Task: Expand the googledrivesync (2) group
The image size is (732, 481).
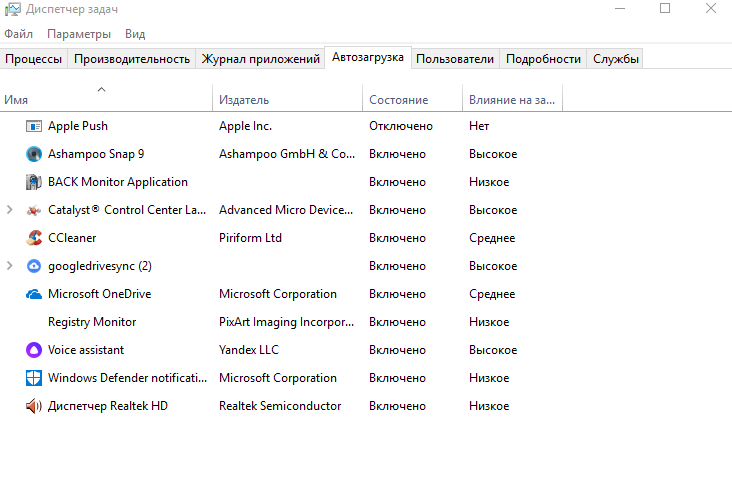Action: click(x=9, y=266)
